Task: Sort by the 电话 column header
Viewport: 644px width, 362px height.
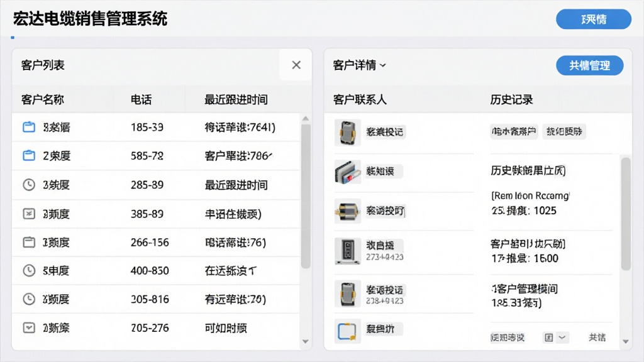Action: tap(141, 99)
